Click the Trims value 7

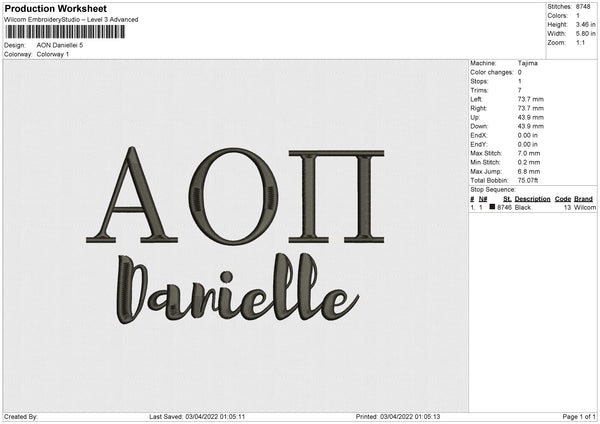click(520, 90)
